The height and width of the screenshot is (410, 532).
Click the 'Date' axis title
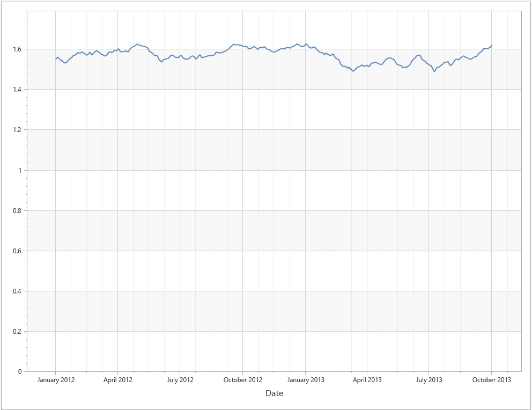click(x=274, y=393)
